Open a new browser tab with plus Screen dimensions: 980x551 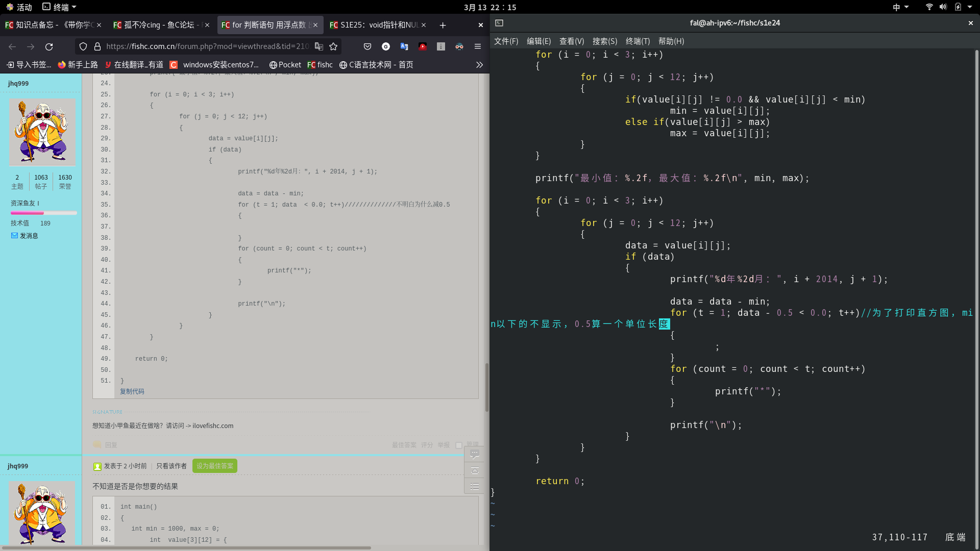(443, 25)
